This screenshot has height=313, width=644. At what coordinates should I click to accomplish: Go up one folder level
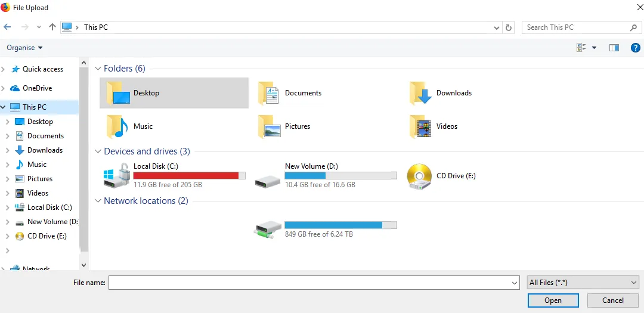(52, 27)
